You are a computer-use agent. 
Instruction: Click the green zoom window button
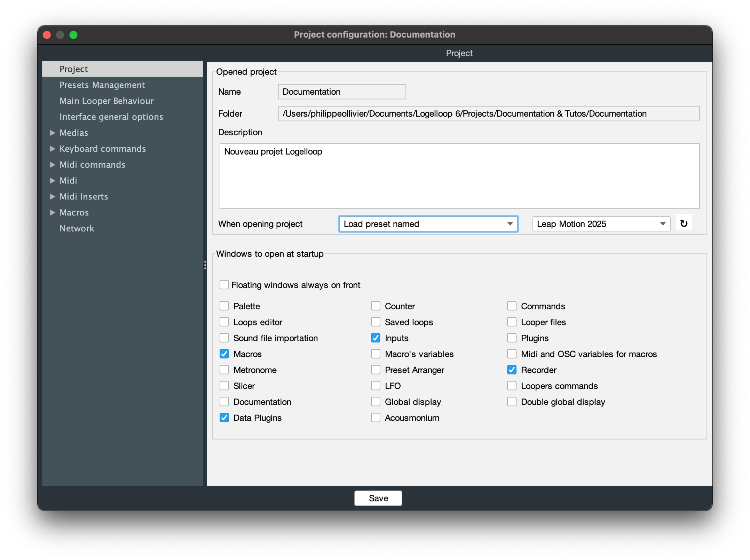click(74, 34)
